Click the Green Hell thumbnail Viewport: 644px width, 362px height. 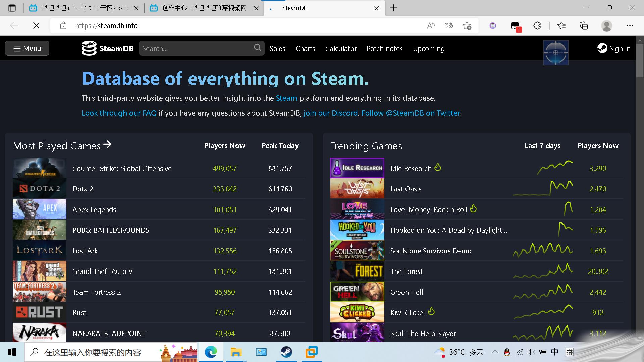tap(357, 292)
